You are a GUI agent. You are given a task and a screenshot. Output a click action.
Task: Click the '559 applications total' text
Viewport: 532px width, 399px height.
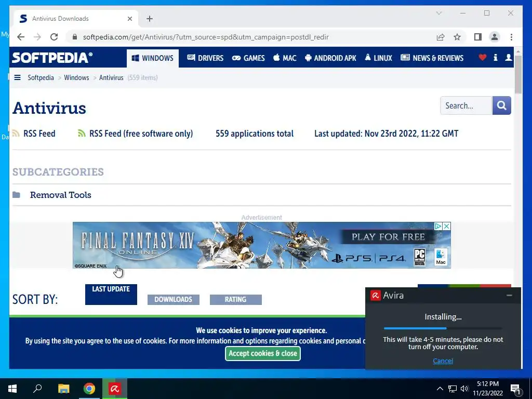pyautogui.click(x=255, y=134)
